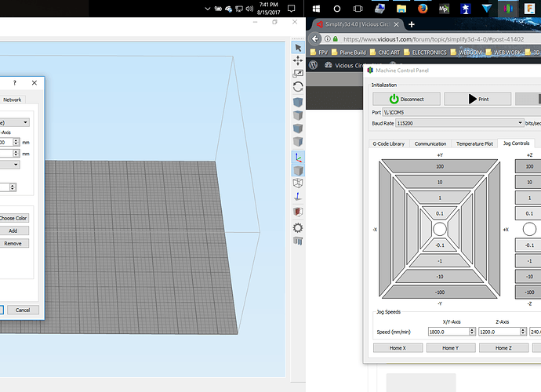This screenshot has height=392, width=541.
Task: Open the CNC ART bookmarks folder
Action: 385,53
